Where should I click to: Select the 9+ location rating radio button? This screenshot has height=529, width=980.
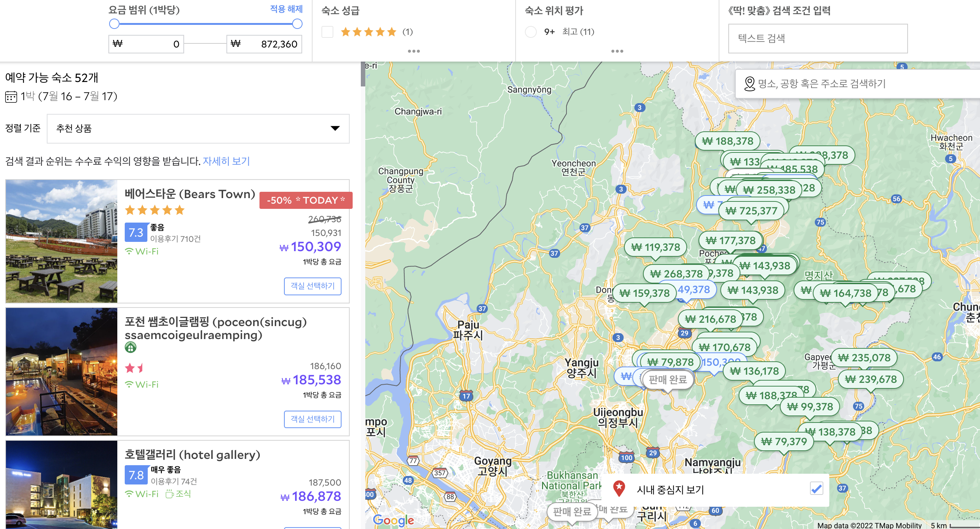click(x=530, y=32)
